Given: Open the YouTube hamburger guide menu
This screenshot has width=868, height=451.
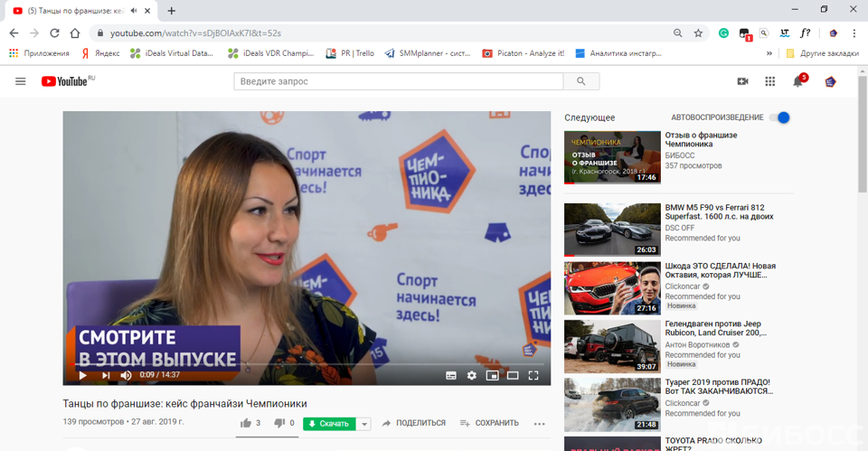Looking at the screenshot, I should (21, 81).
